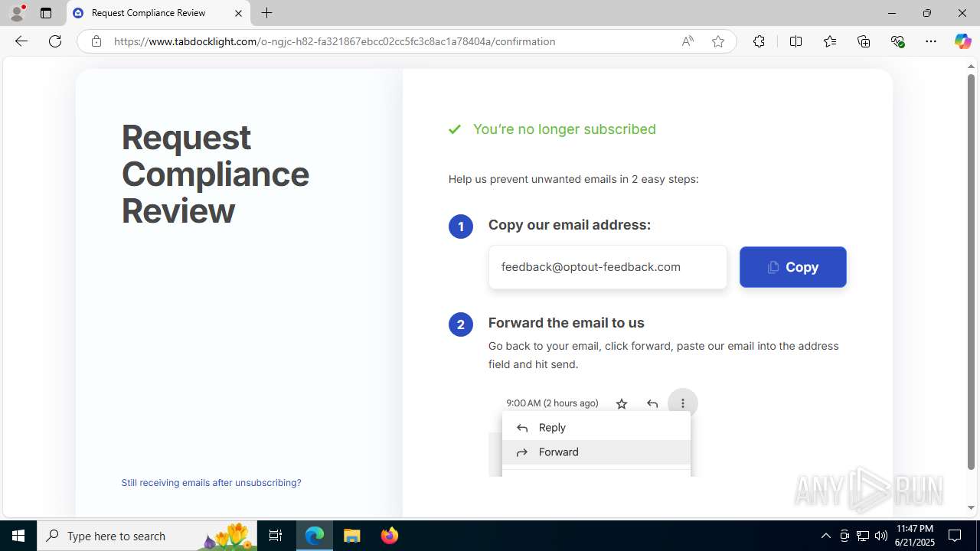Go back to previous page

pos(21,41)
